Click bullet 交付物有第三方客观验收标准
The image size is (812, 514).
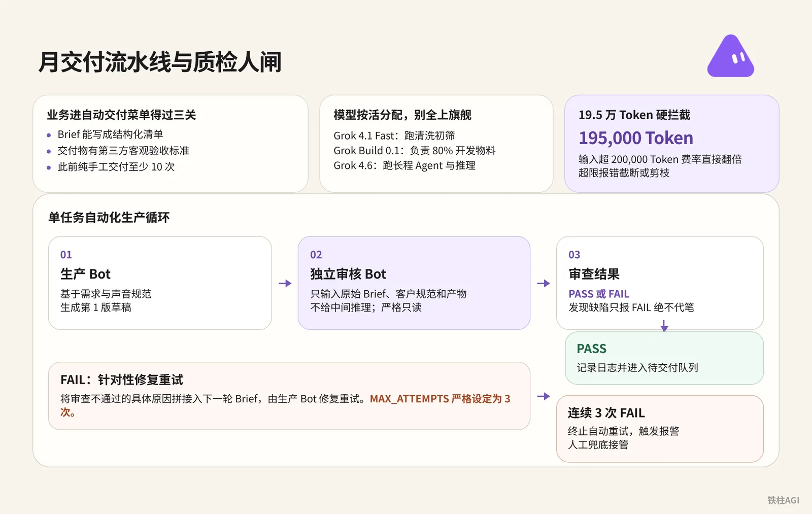[123, 151]
